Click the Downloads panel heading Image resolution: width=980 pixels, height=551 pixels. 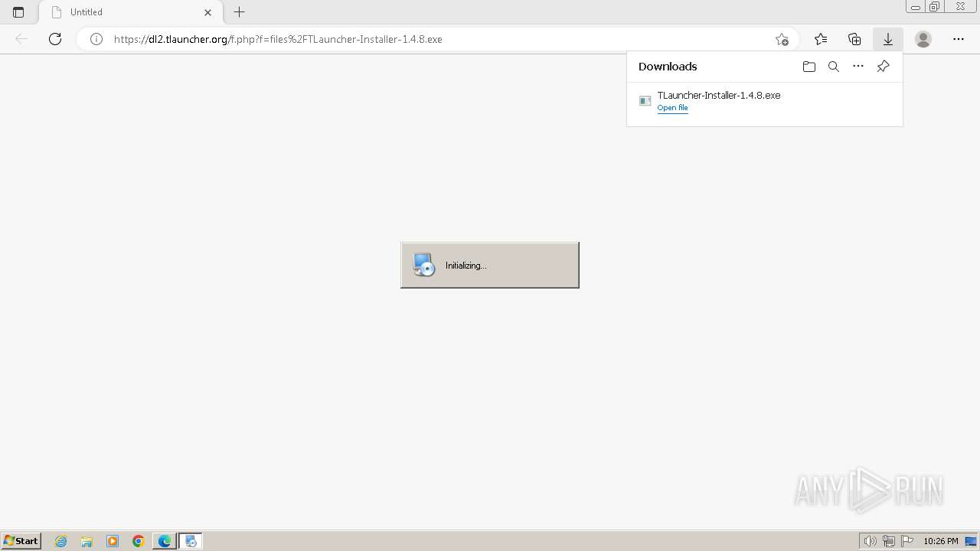tap(668, 67)
